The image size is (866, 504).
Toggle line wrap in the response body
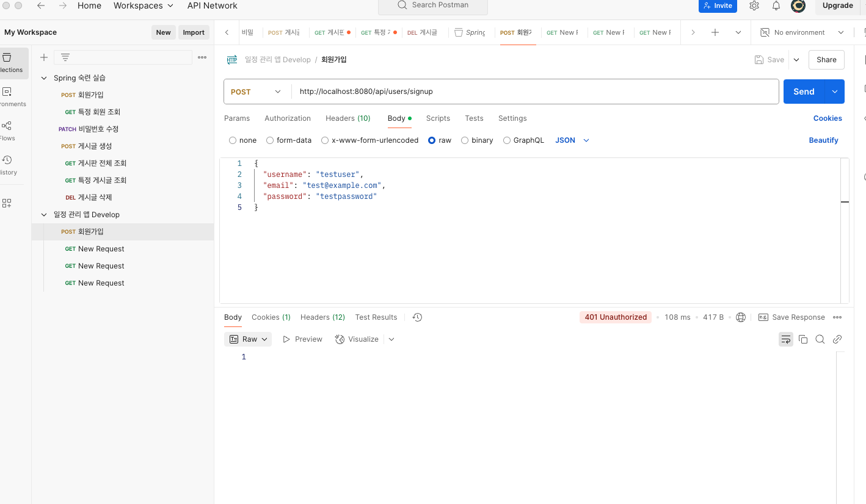click(x=786, y=339)
